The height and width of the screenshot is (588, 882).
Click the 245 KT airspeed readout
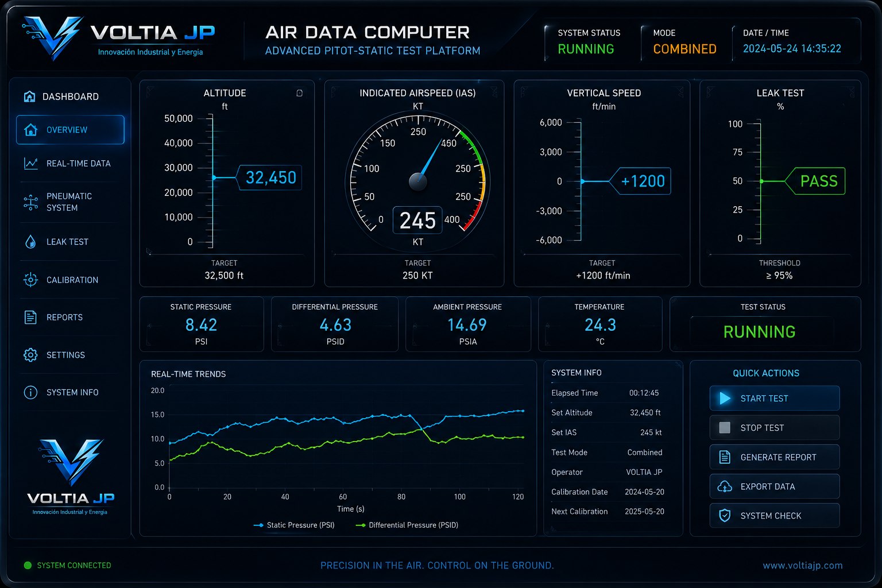(417, 220)
